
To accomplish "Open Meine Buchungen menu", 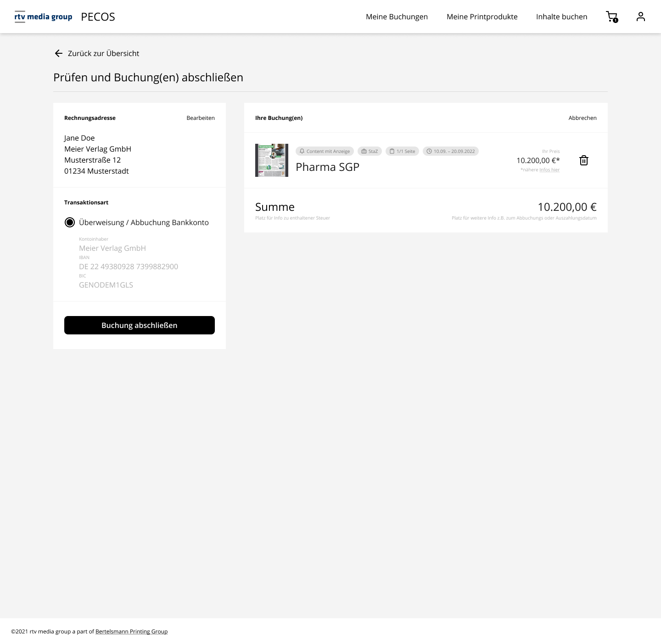I will point(397,17).
